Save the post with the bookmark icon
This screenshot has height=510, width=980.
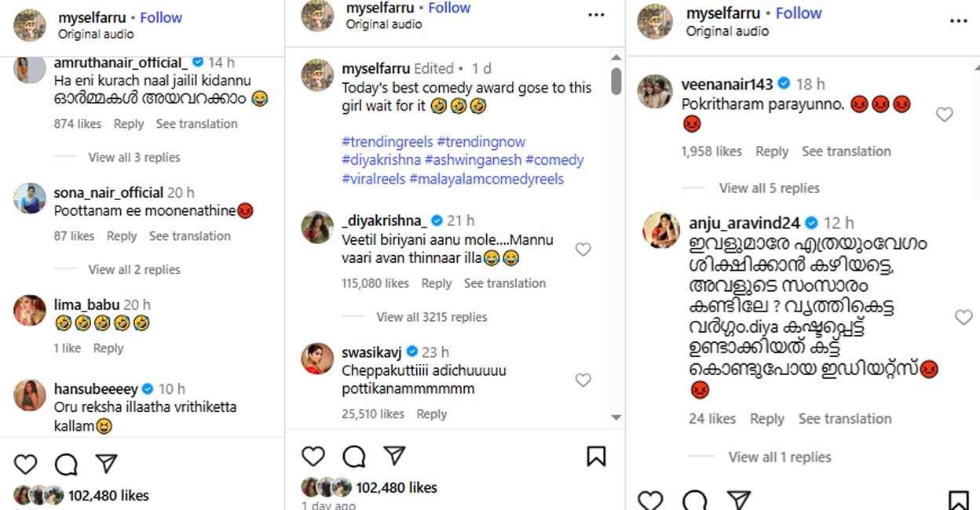597,455
